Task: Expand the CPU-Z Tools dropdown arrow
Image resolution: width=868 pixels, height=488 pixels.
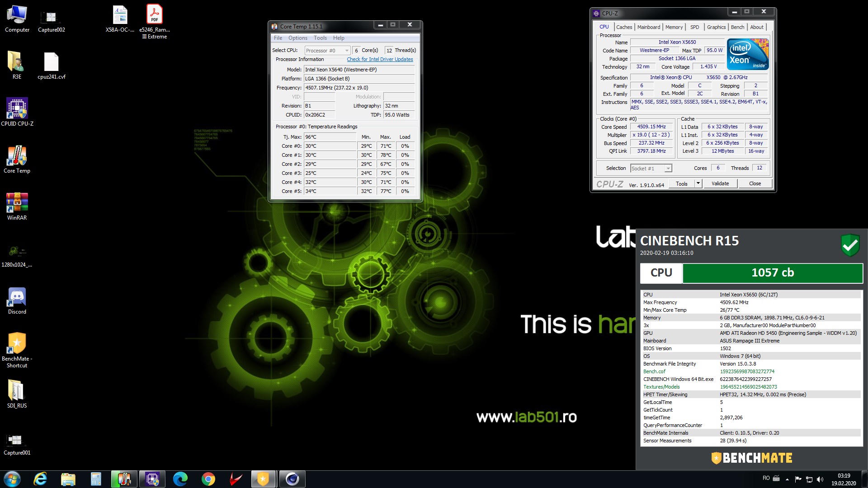Action: click(698, 183)
